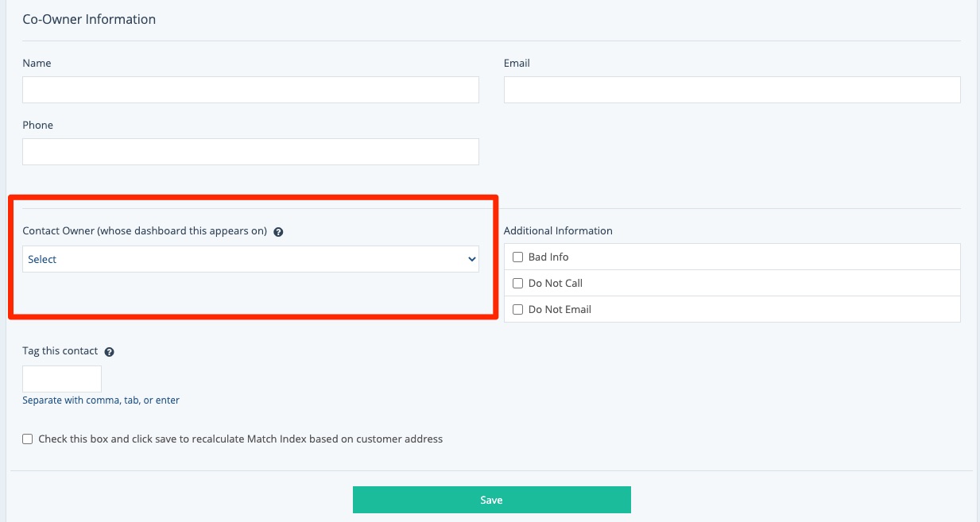Focus the Tag this contact text box
This screenshot has height=522, width=980.
62,379
